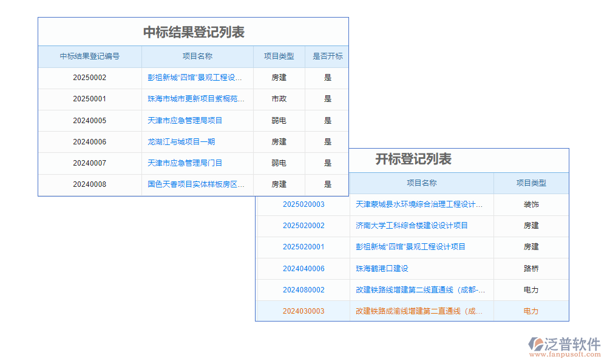Click the 泛普软件 footer logo
607x364 pixels.
[565, 342]
